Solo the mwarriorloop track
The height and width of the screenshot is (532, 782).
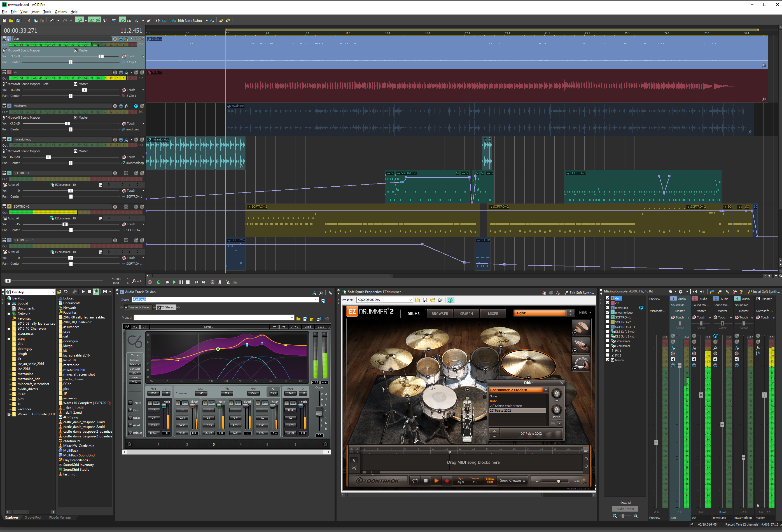pos(142,140)
